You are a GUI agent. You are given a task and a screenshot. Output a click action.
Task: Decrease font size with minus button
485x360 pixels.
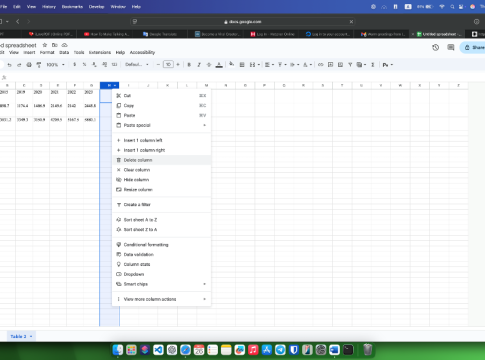tap(158, 65)
